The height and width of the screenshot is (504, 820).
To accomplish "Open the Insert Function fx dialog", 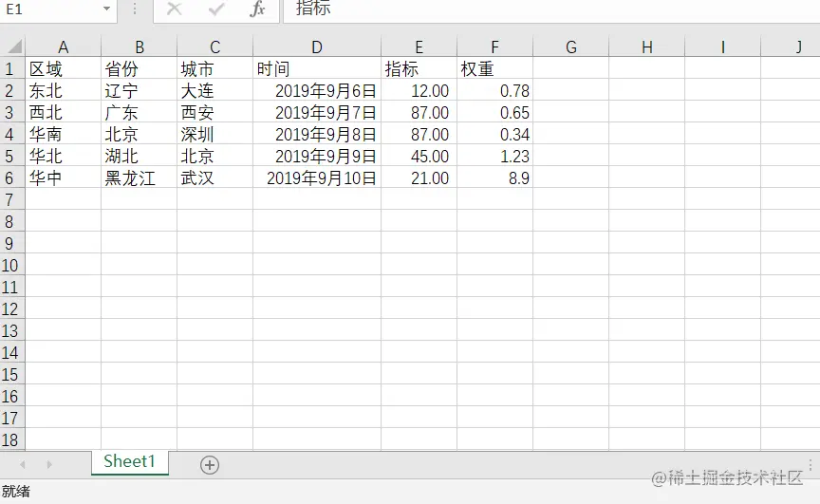I will 257,9.
